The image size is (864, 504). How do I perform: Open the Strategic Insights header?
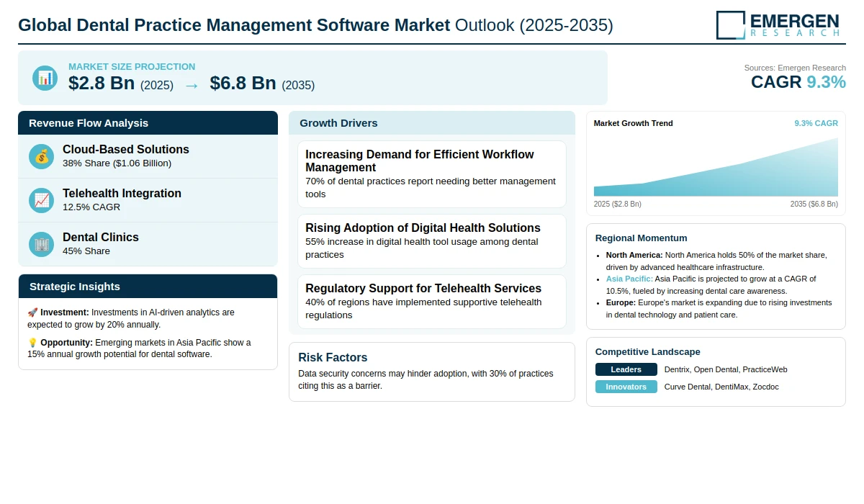pos(148,287)
